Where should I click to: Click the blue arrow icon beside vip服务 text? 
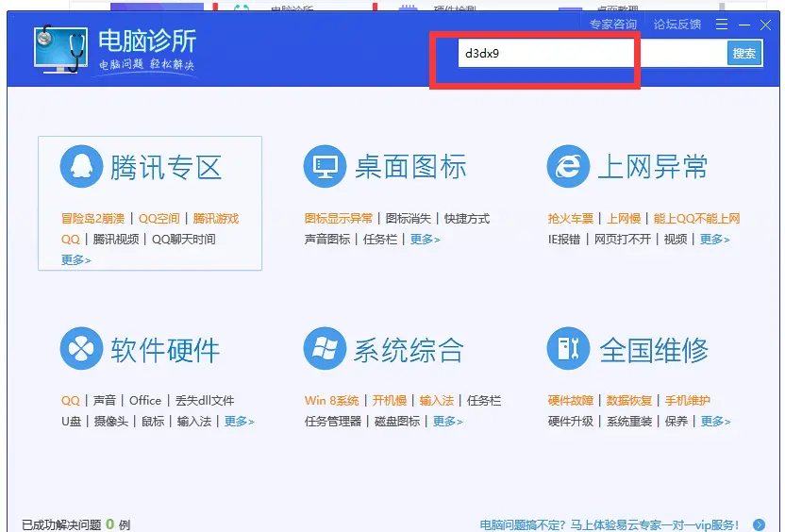pos(759,524)
